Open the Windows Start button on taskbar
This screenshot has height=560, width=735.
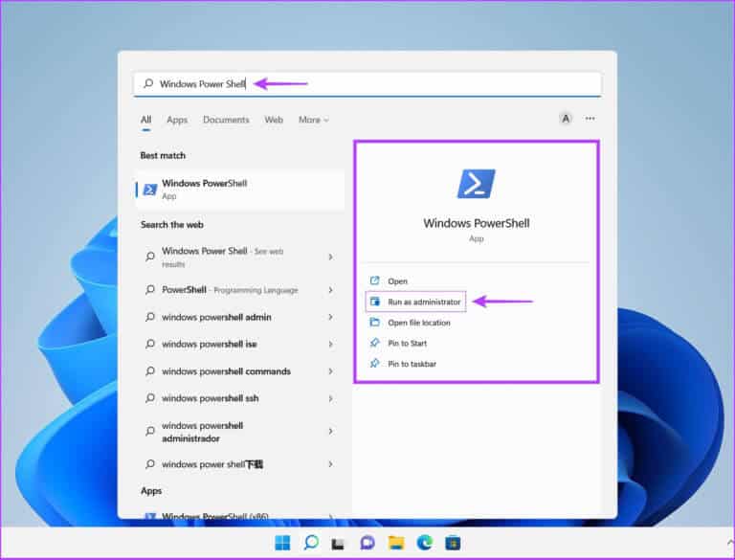pyautogui.click(x=282, y=543)
